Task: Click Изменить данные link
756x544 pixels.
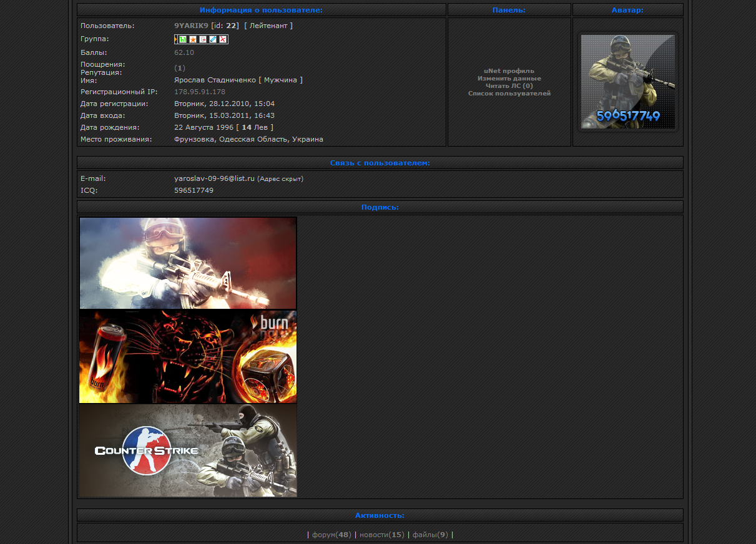Action: click(509, 79)
